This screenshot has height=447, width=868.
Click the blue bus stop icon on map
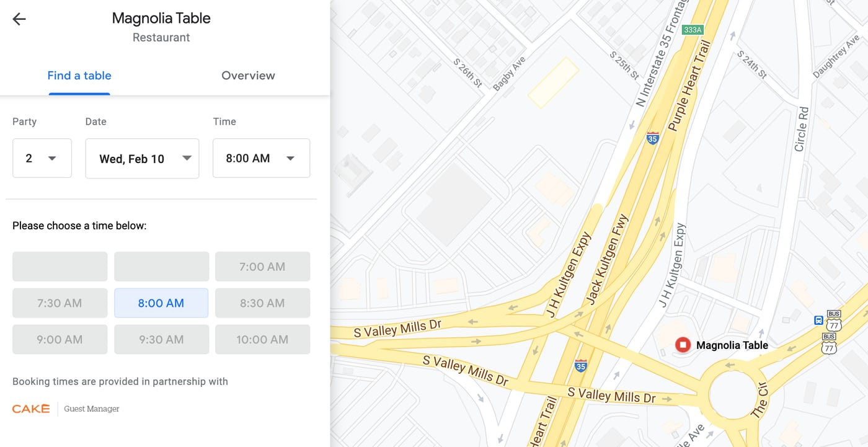point(818,321)
